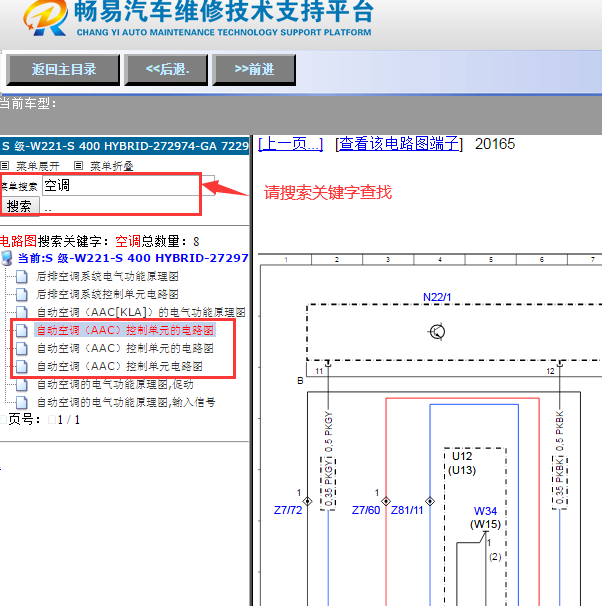
Task: Click the 搜索 button
Action: (19, 206)
